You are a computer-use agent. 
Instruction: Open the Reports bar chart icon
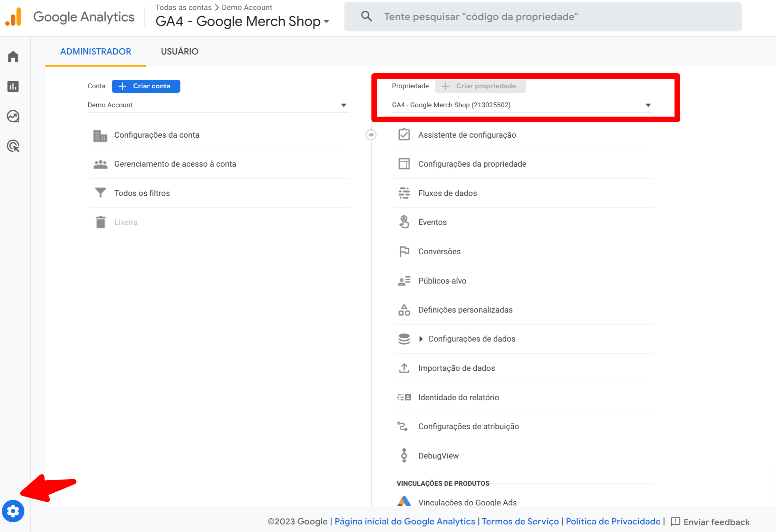pos(13,86)
